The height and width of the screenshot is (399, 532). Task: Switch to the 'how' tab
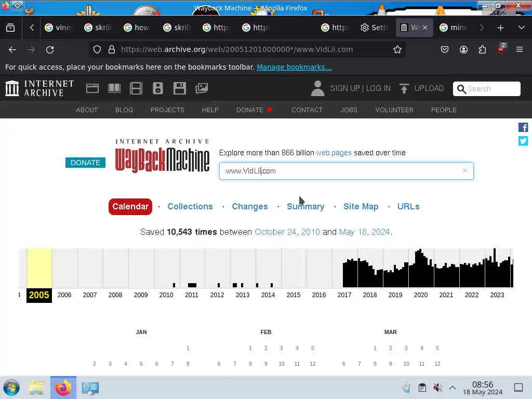click(137, 28)
